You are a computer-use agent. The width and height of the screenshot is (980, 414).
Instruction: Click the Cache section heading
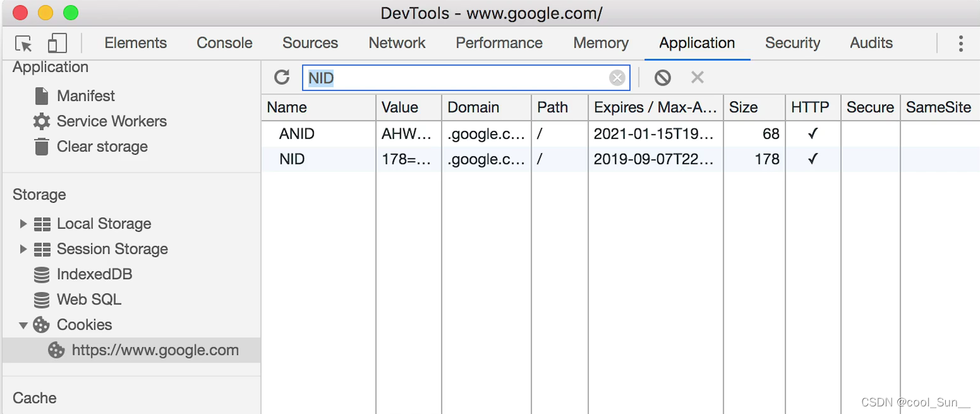[35, 398]
